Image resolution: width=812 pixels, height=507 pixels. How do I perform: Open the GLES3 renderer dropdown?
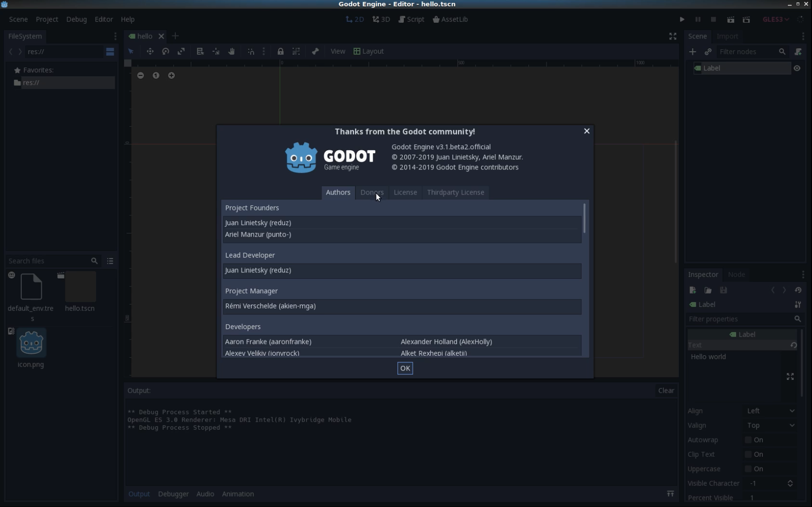(x=776, y=19)
